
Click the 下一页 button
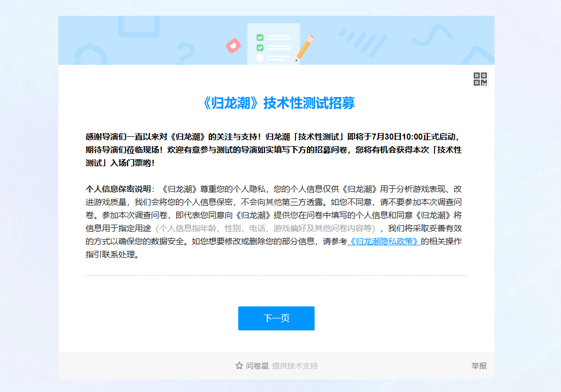(x=276, y=318)
